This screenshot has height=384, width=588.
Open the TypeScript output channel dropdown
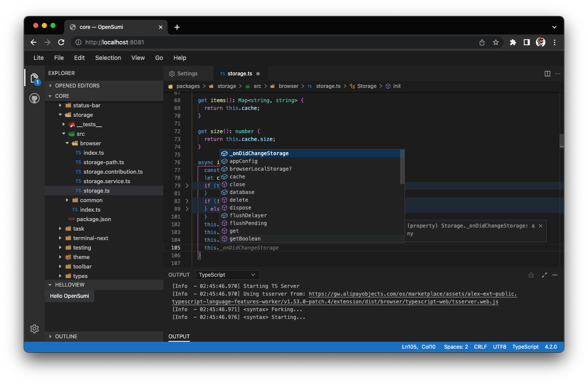tap(227, 275)
